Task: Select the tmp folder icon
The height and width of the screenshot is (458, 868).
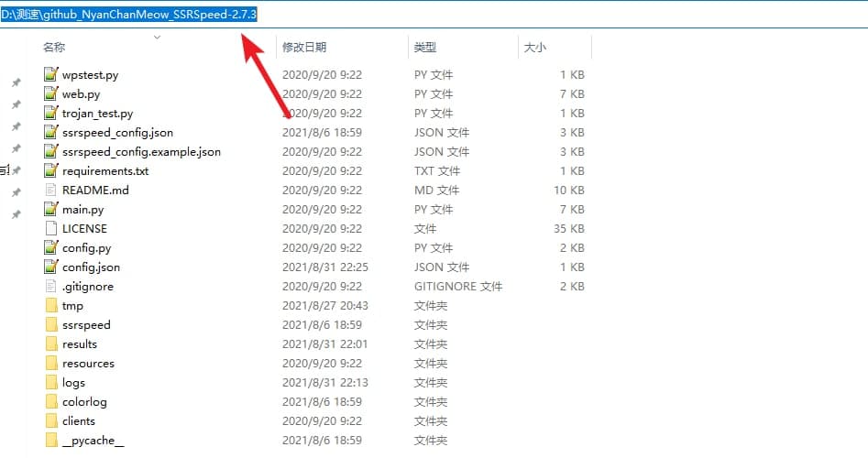Action: click(51, 306)
